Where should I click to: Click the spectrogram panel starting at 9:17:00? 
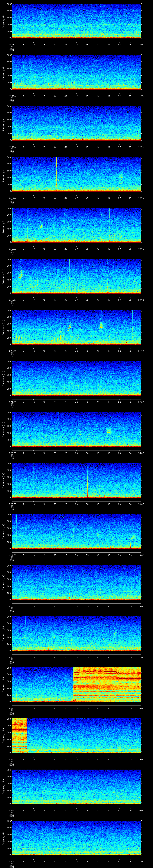point(77,174)
